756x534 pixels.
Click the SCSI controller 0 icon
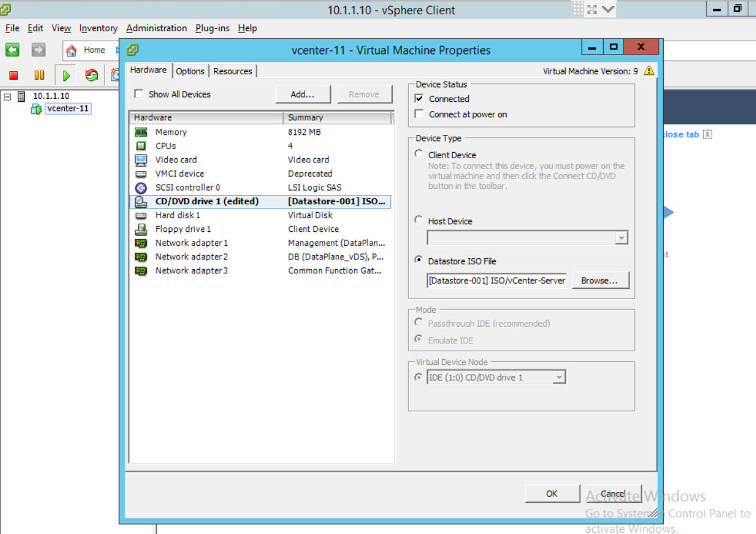tap(141, 188)
